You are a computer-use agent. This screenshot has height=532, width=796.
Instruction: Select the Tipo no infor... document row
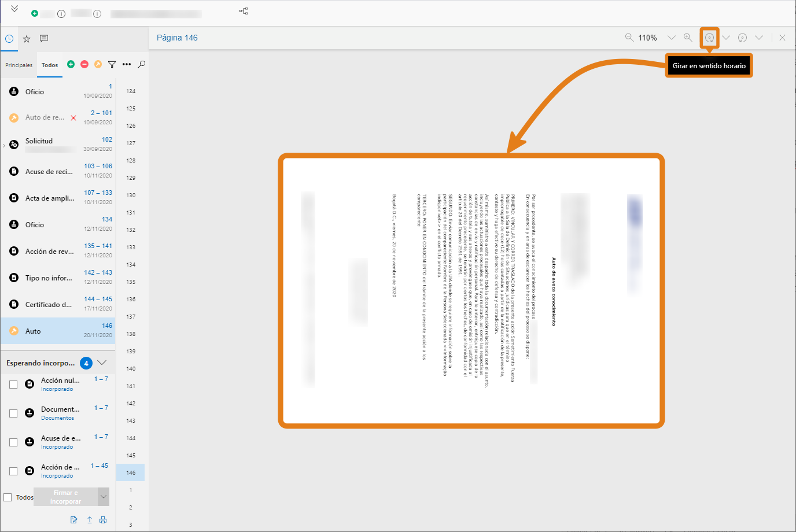58,278
